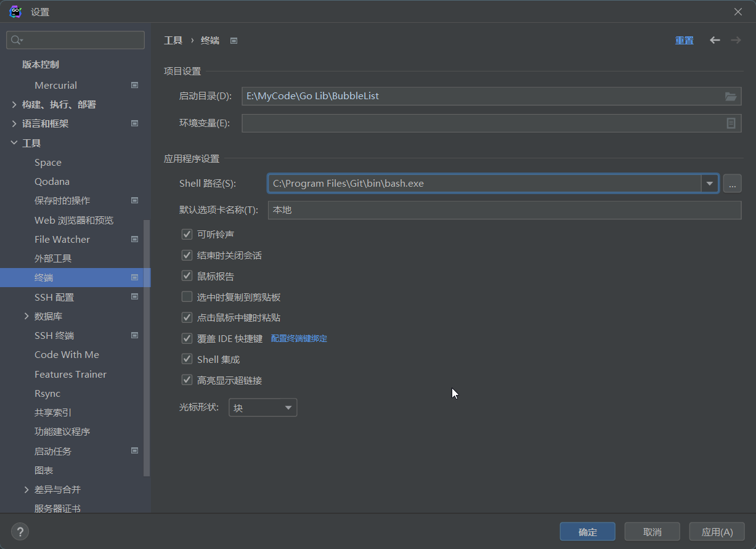This screenshot has width=756, height=549.
Task: Open the Code With Me settings page
Action: point(67,355)
